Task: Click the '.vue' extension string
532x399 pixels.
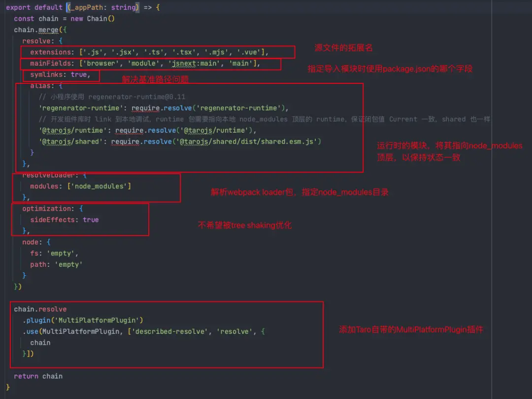Action: click(249, 52)
